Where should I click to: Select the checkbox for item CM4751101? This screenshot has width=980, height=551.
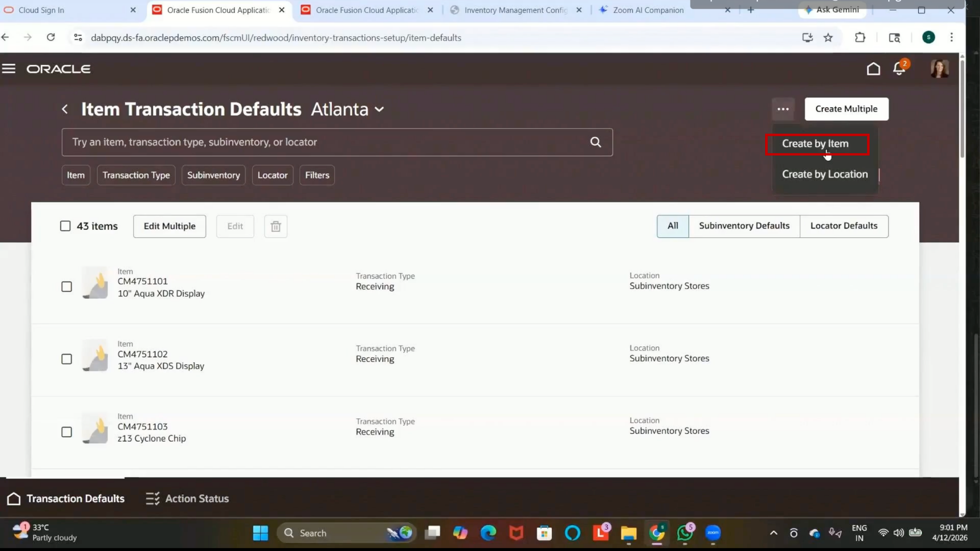[x=67, y=287]
